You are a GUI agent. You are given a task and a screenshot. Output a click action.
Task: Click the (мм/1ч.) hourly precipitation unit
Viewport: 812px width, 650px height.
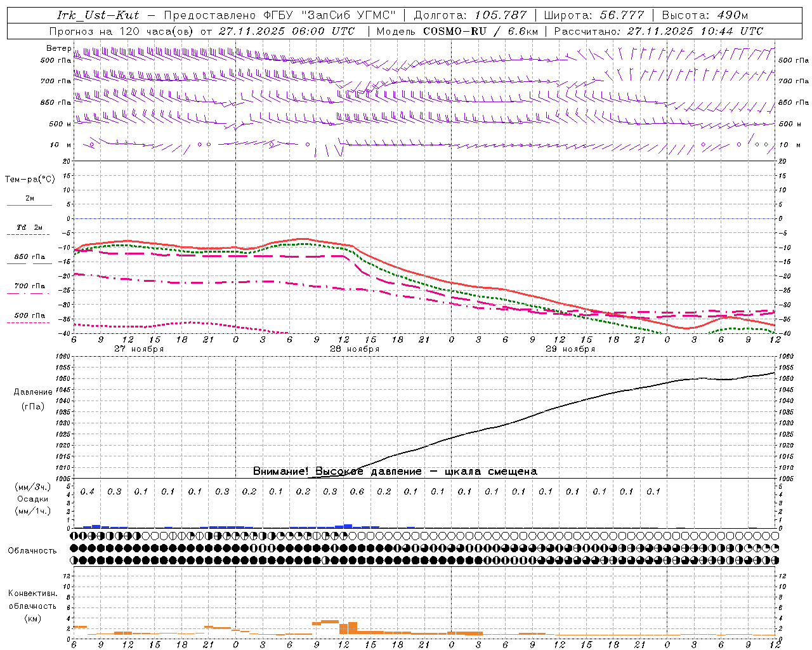(32, 511)
